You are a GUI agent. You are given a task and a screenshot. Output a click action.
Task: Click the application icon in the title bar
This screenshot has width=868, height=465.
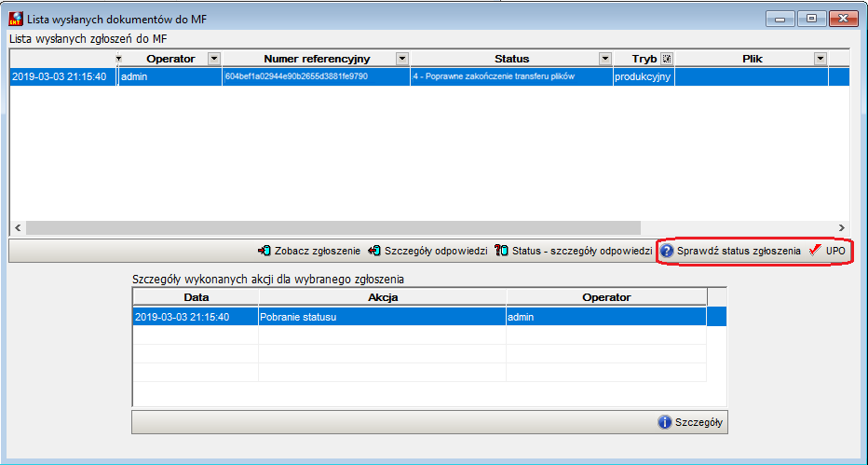(x=16, y=19)
